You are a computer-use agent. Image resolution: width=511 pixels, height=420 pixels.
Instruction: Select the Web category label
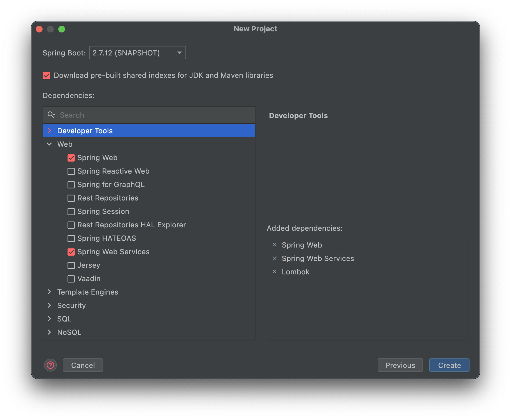[65, 144]
